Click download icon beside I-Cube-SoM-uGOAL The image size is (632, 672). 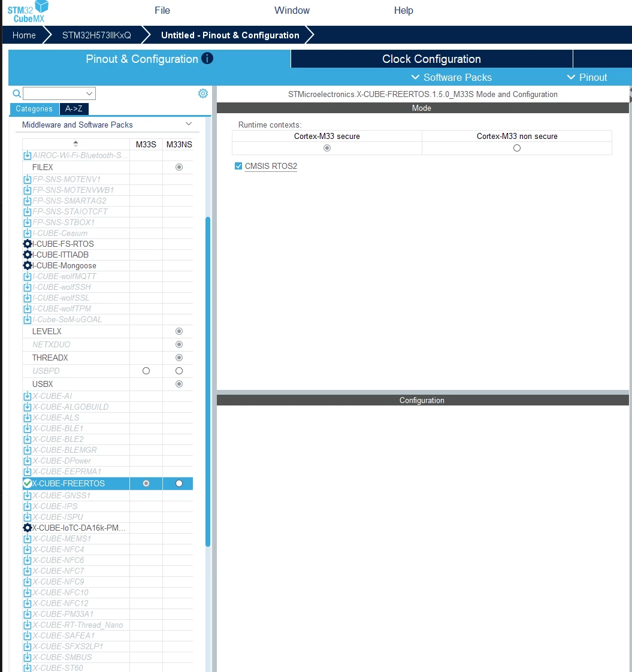click(x=28, y=319)
